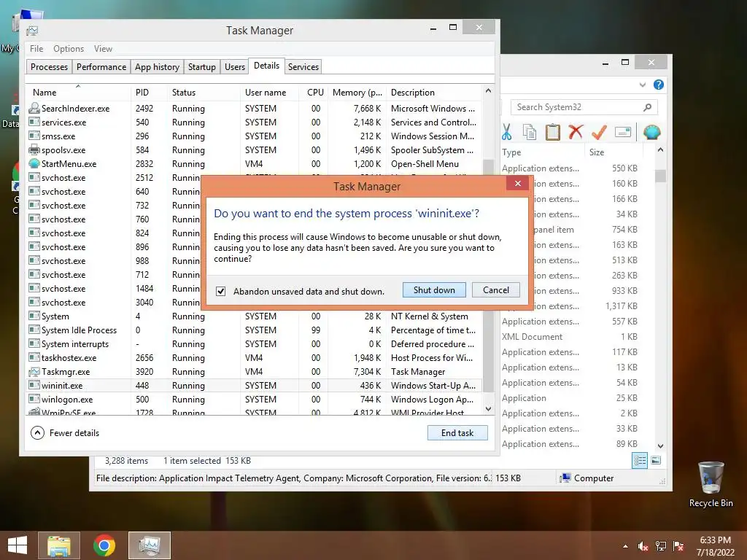Expand Explorer ribbon chevron
This screenshot has height=560, width=747.
642,85
